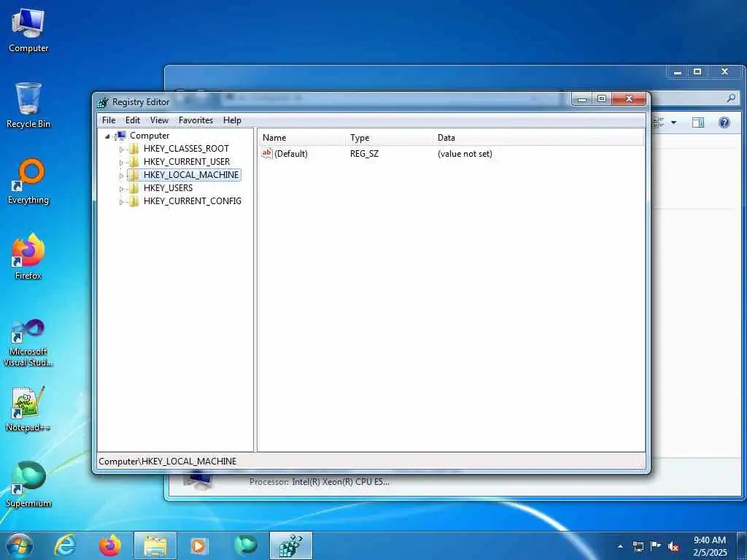Show hidden system tray icons
The width and height of the screenshot is (747, 560).
point(620,546)
